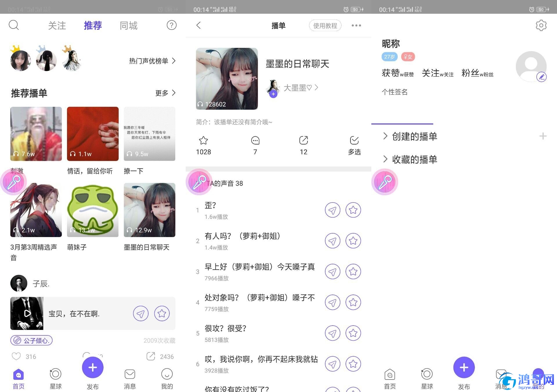Viewport: 557px width, 392px height.
Task: Favorite the playlist with 1028 stars
Action: click(203, 140)
